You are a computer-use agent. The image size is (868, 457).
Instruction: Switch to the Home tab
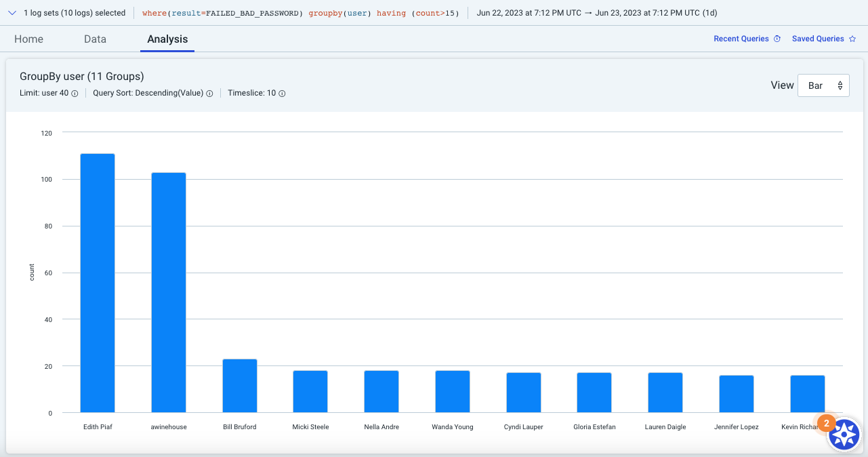pos(28,39)
